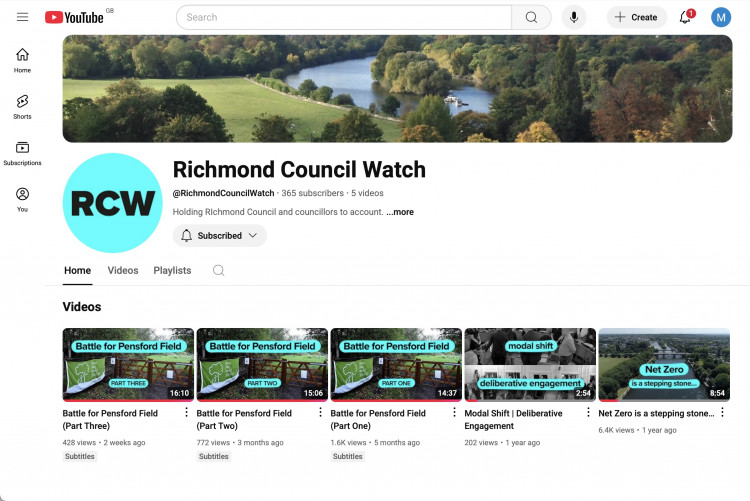Viewport: 750px width, 501px height.
Task: Open the Net Zero video thumbnail
Action: (664, 365)
